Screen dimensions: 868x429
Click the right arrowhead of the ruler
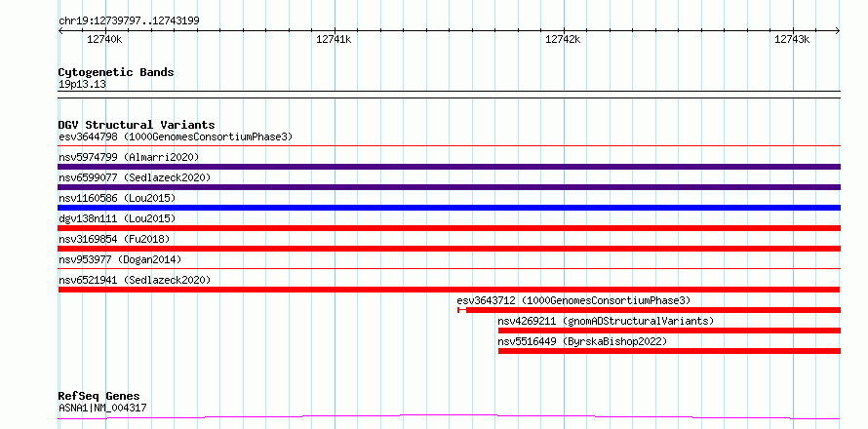point(838,30)
